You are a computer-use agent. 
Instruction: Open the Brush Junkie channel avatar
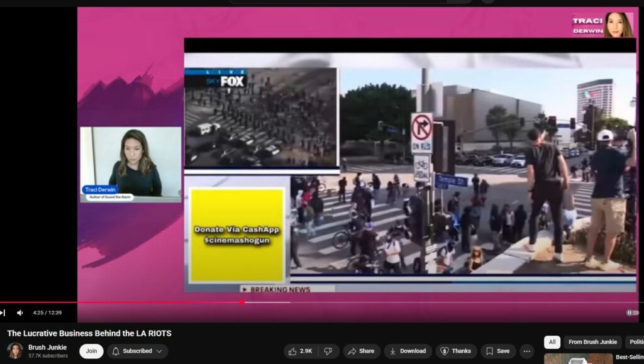point(15,351)
